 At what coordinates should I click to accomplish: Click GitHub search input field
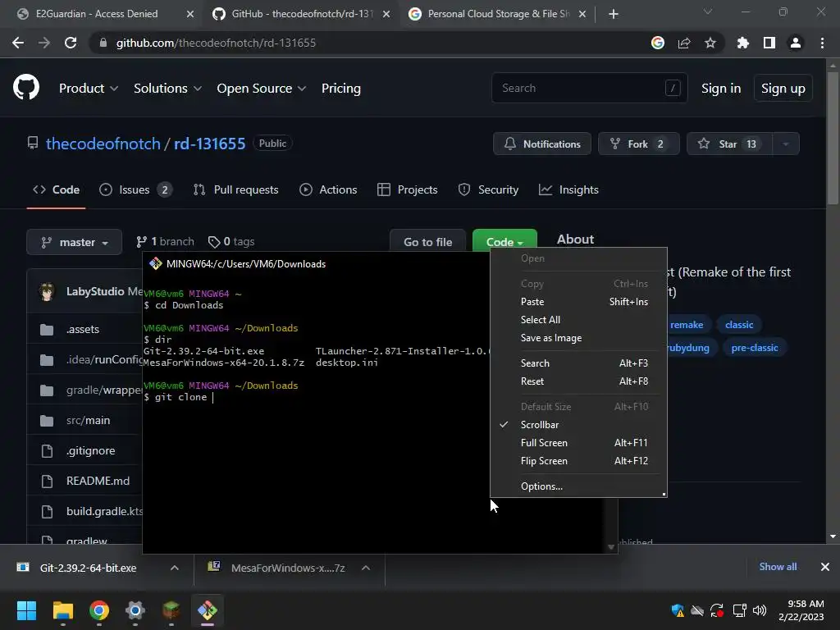(x=589, y=88)
